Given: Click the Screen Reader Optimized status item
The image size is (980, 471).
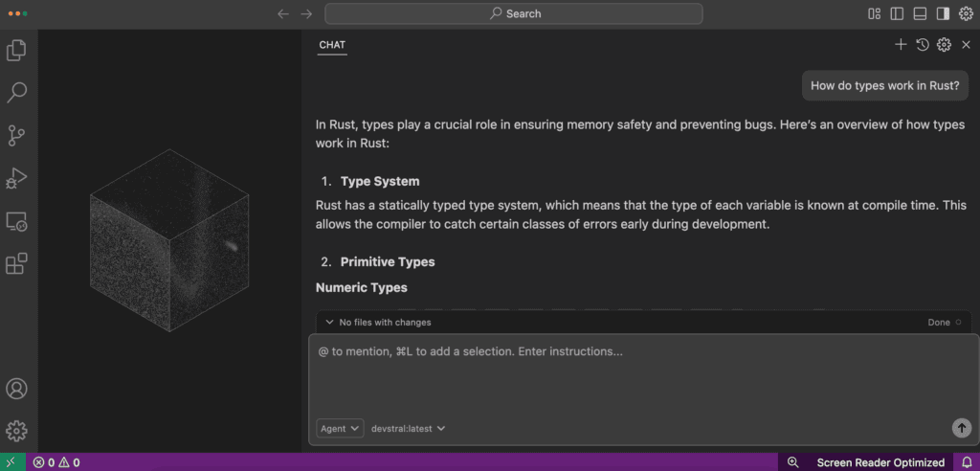Looking at the screenshot, I should pyautogui.click(x=880, y=463).
